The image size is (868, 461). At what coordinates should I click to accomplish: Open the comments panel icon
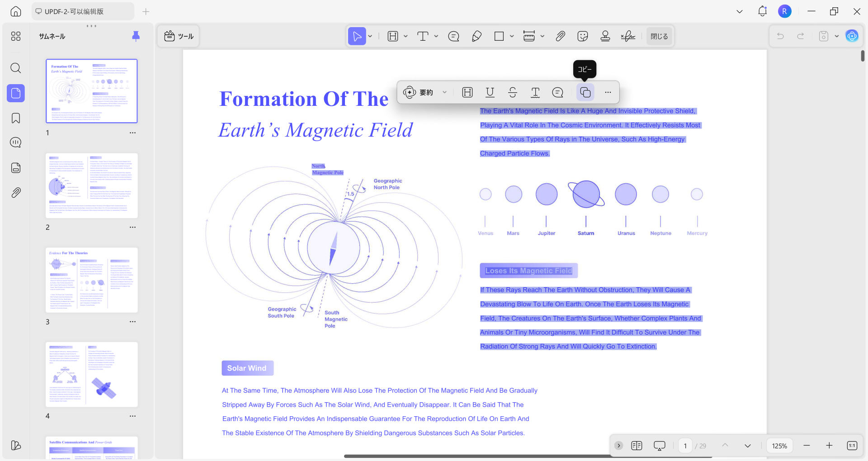(x=16, y=143)
